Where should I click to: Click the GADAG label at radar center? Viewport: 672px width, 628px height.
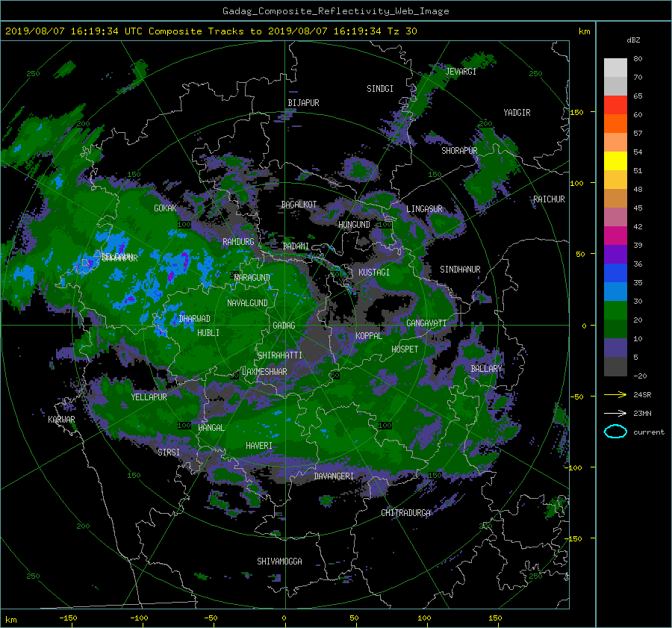coord(284,326)
